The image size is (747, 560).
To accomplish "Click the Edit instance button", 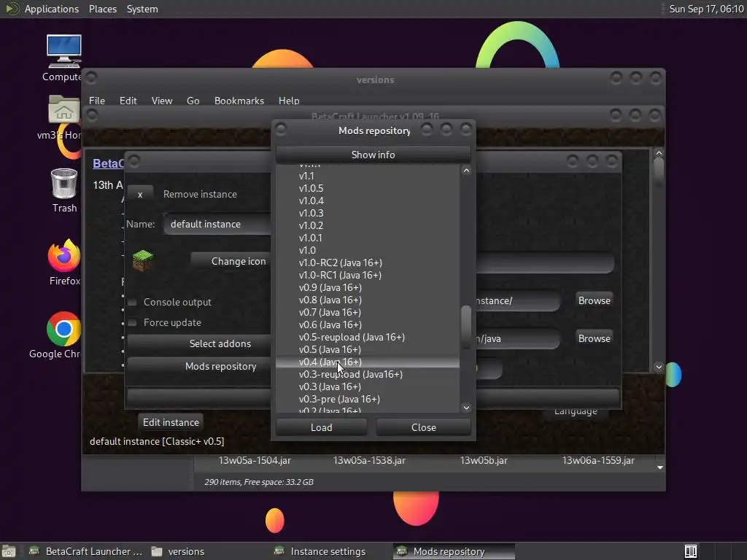I will [171, 422].
